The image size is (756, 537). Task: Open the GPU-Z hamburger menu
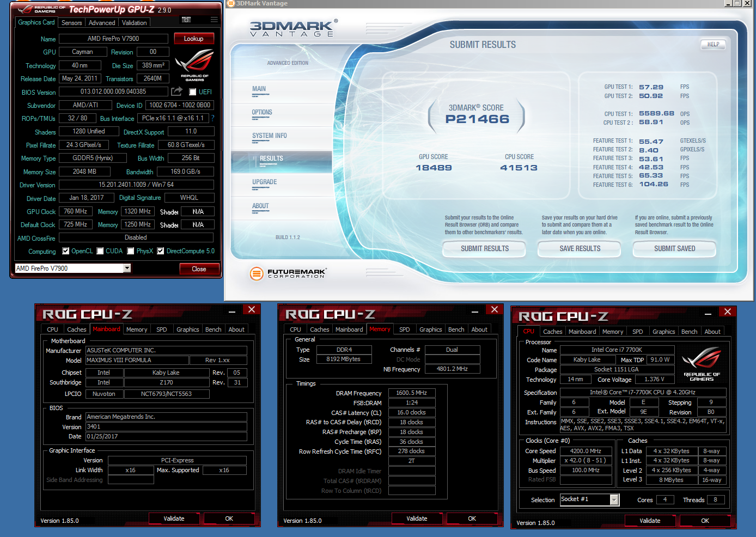(x=214, y=20)
